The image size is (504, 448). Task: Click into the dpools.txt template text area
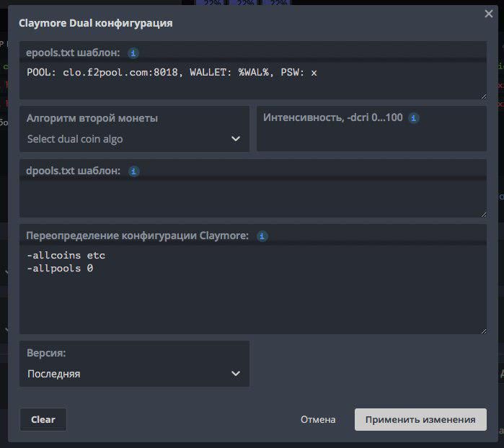pos(253,199)
